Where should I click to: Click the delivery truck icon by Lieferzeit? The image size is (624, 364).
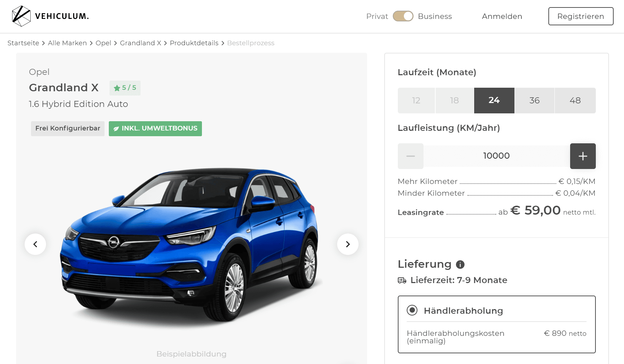tap(402, 281)
